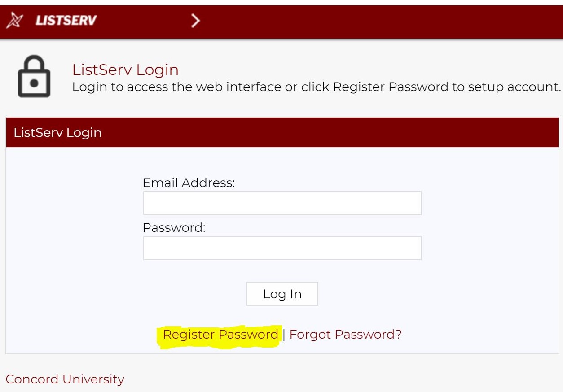Click the LISTSERV wordmark in the header
The height and width of the screenshot is (392, 563).
pyautogui.click(x=66, y=21)
